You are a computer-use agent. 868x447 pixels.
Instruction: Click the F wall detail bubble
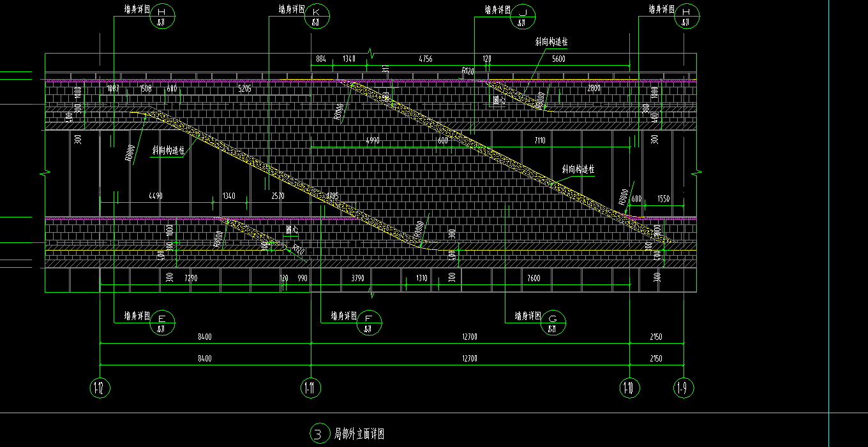point(370,323)
